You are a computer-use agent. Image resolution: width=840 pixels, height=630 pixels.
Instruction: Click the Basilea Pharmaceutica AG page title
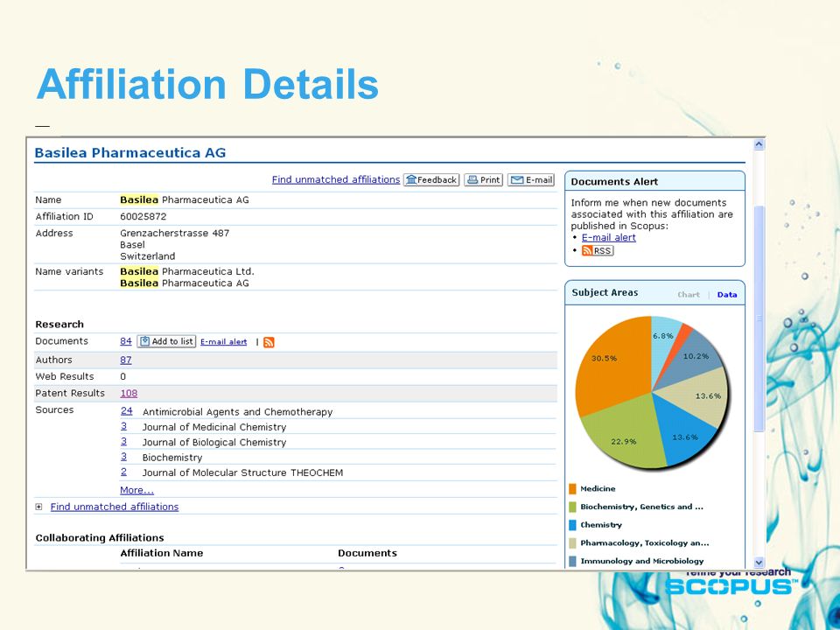point(130,152)
